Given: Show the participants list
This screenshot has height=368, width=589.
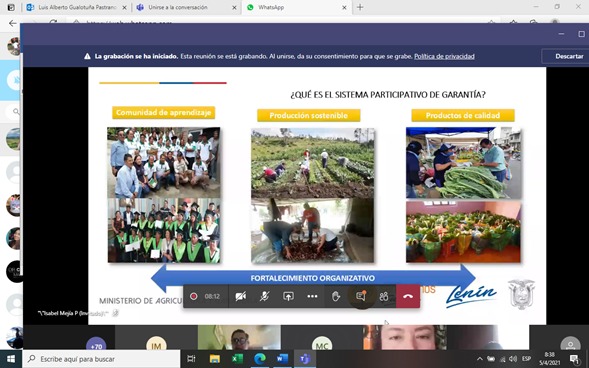Looking at the screenshot, I should 384,296.
